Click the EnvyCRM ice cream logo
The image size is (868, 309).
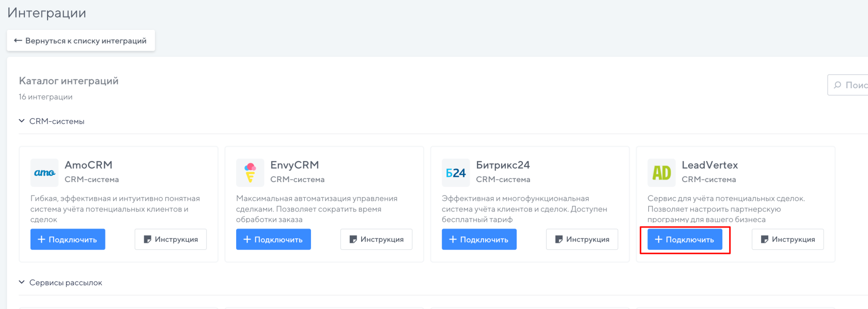[x=250, y=173]
